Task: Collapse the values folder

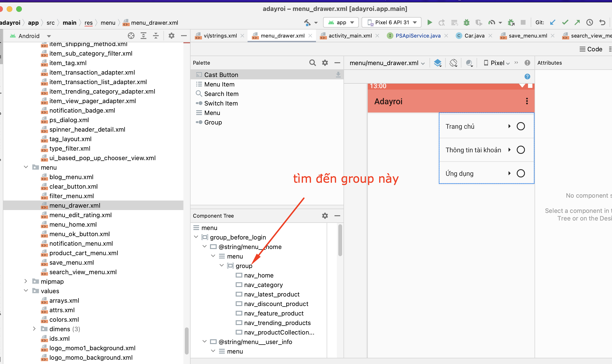Action: click(26, 291)
